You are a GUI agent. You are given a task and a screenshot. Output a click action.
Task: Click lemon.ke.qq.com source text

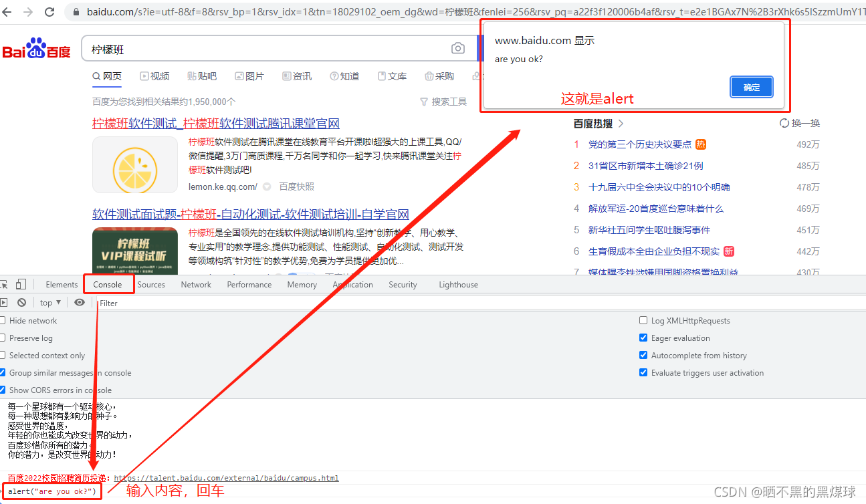[223, 186]
